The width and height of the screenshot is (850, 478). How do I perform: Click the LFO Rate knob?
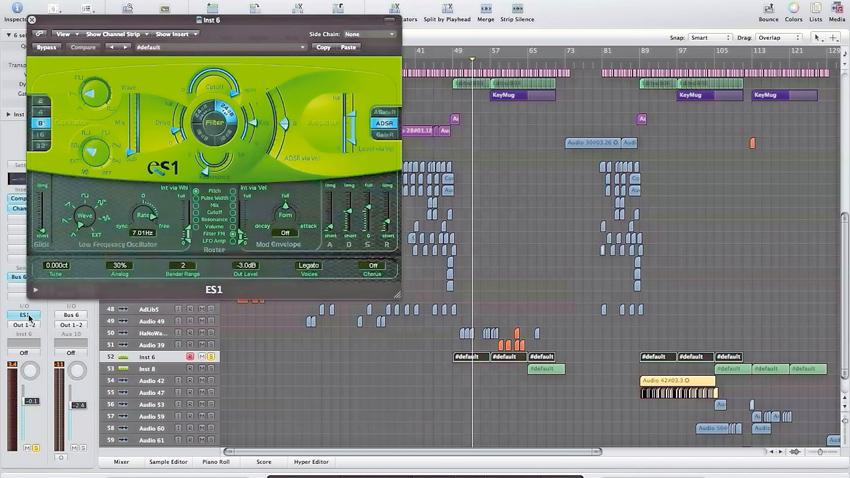pyautogui.click(x=143, y=215)
